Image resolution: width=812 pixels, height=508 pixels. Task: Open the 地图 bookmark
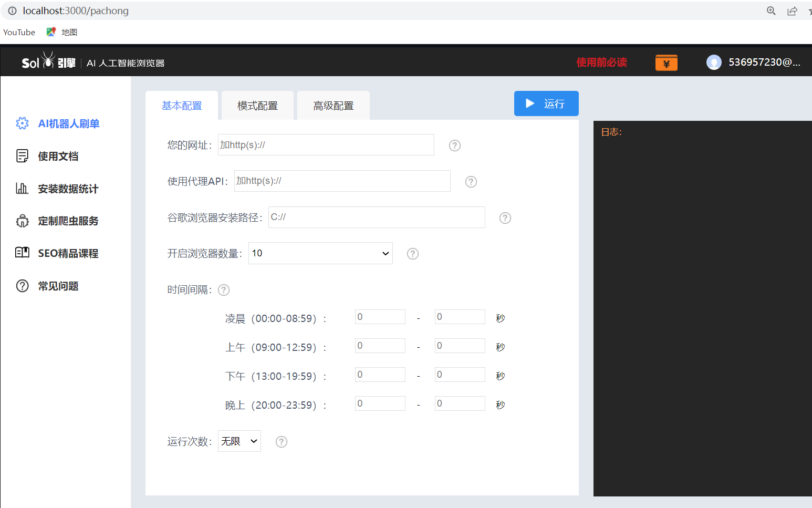click(69, 32)
